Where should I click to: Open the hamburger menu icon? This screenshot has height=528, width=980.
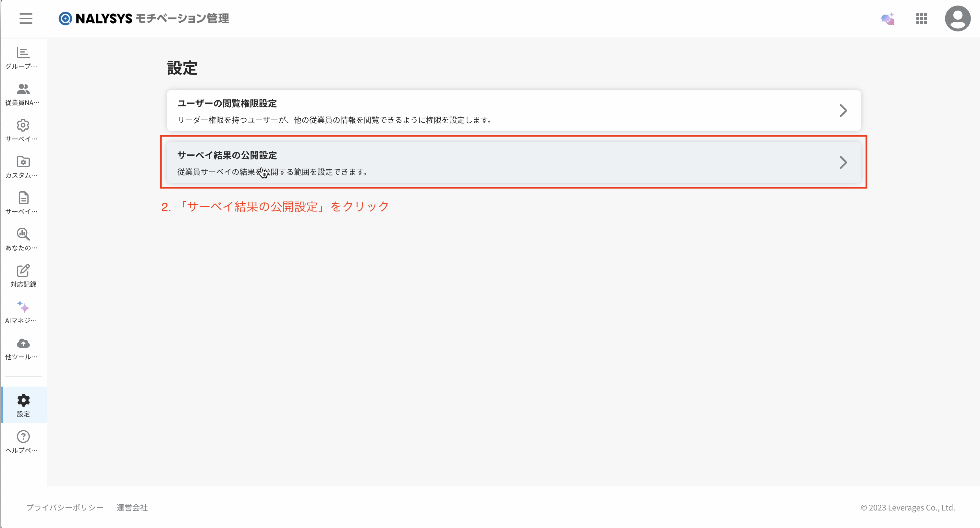[26, 18]
